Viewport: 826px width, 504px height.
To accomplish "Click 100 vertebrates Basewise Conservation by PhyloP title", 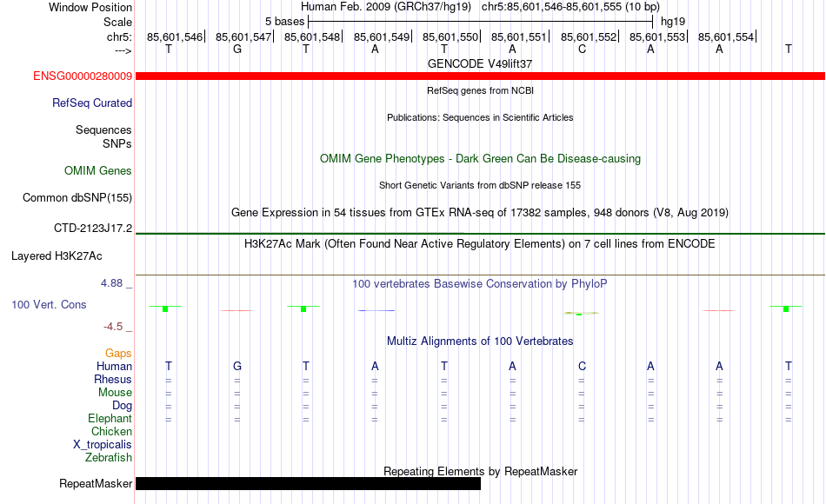I will [480, 284].
